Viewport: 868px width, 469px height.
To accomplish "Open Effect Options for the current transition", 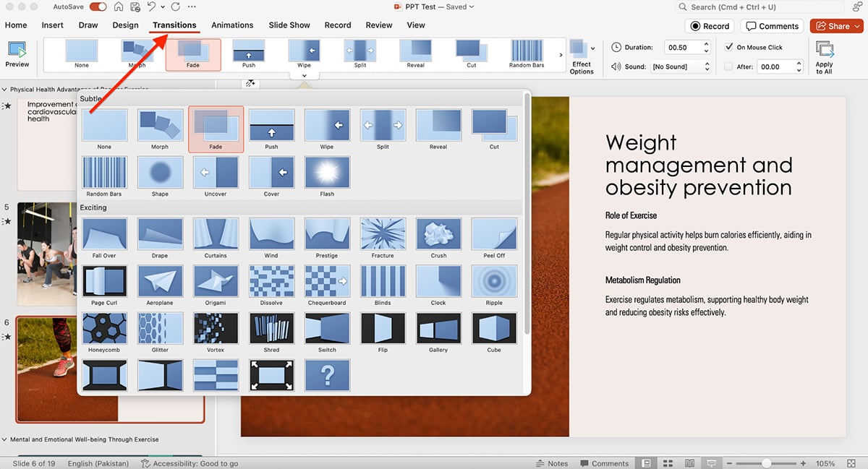I will tap(582, 54).
